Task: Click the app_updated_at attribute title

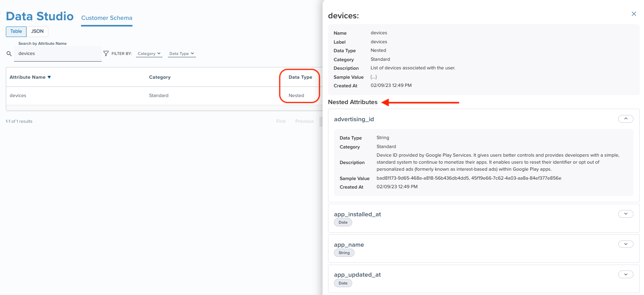Action: click(357, 275)
